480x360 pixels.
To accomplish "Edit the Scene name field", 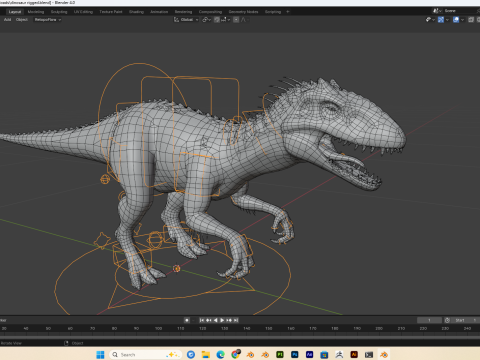I will pos(461,11).
